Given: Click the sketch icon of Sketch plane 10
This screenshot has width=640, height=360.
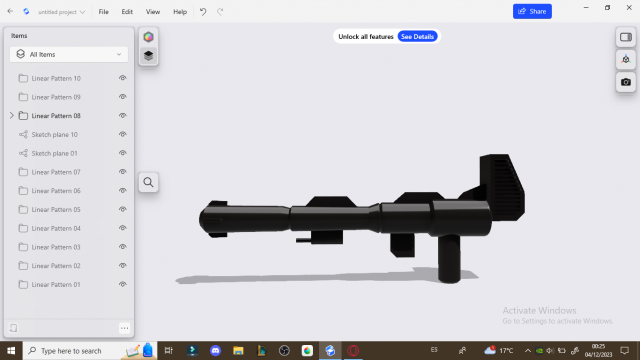Looking at the screenshot, I should tap(23, 134).
